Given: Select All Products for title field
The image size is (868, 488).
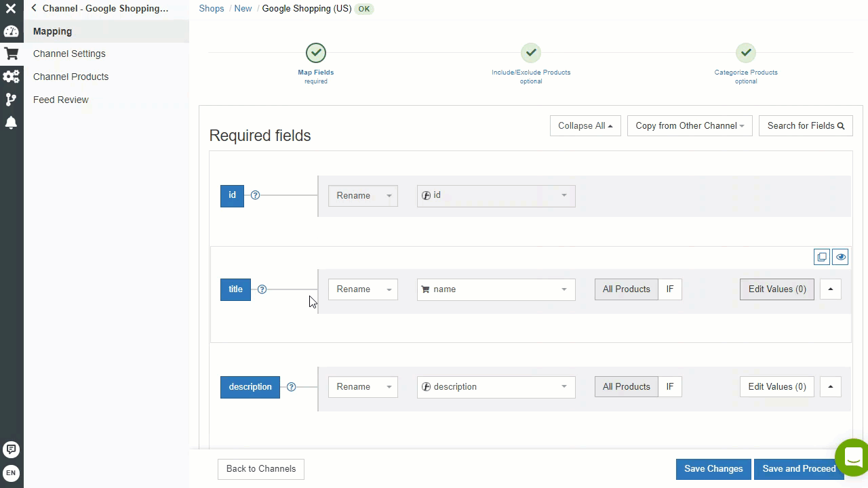Looking at the screenshot, I should (626, 289).
